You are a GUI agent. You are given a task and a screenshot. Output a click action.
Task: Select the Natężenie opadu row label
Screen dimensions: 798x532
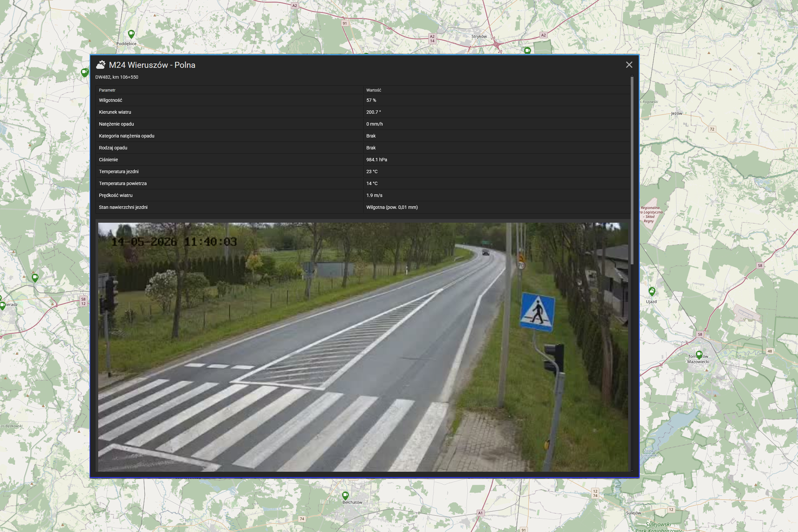pyautogui.click(x=116, y=124)
